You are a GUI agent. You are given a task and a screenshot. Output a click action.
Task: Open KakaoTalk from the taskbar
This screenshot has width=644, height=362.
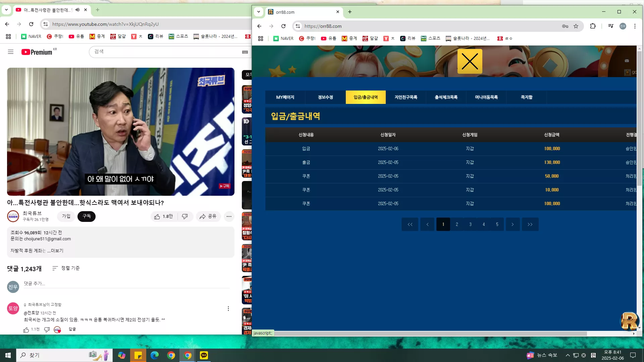click(x=204, y=355)
